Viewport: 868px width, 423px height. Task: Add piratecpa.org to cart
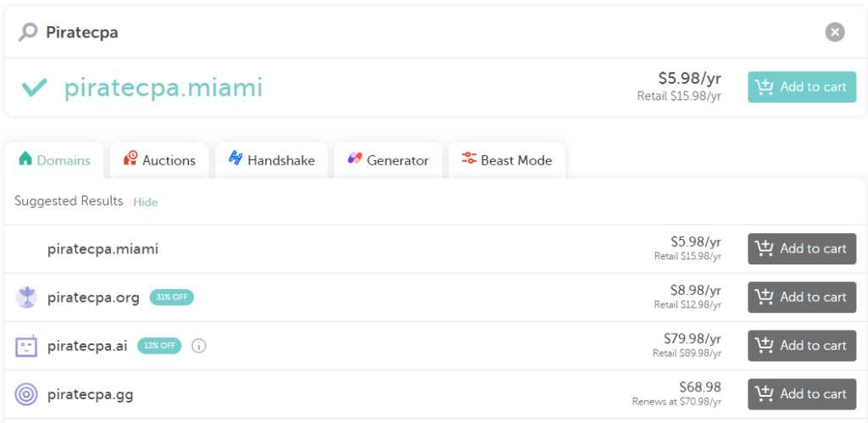tap(802, 298)
